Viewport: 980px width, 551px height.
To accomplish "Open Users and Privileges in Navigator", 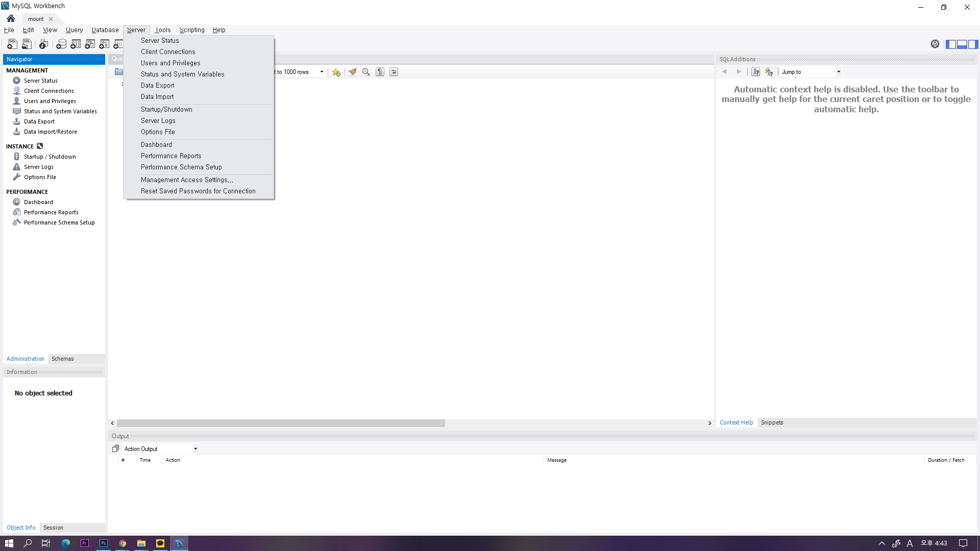I will pos(50,101).
